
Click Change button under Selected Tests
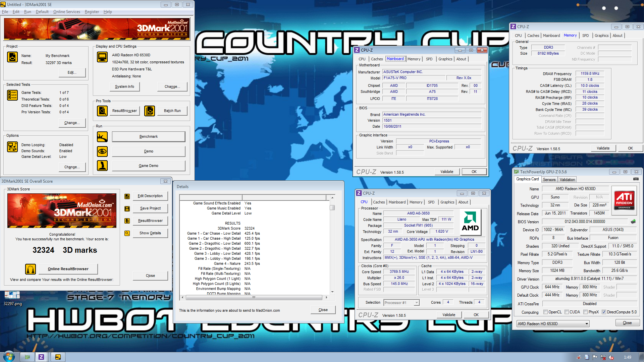[72, 123]
